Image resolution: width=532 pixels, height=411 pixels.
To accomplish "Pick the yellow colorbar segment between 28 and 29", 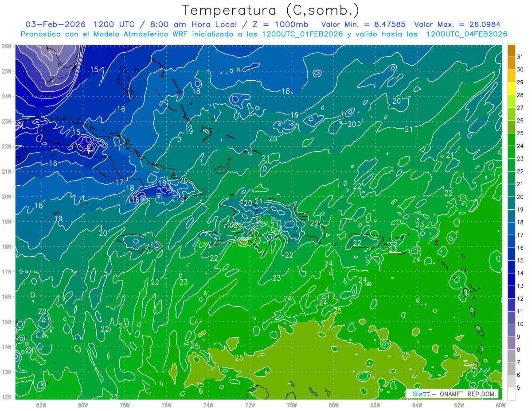I will point(511,89).
